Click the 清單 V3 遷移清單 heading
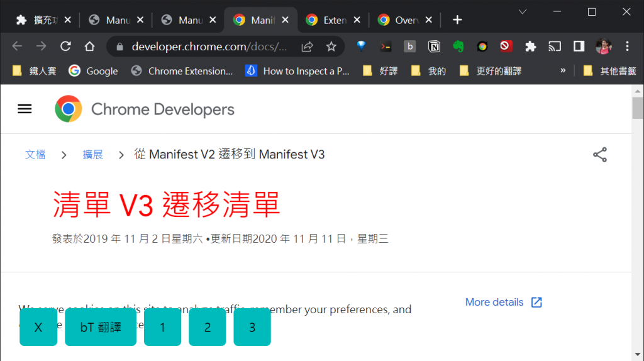Image resolution: width=644 pixels, height=361 pixels. point(166,204)
